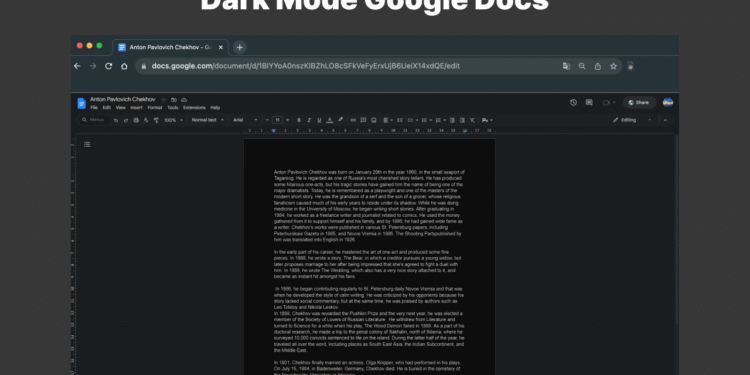Open the Arial font dropdown
The height and width of the screenshot is (375, 750).
pyautogui.click(x=245, y=120)
